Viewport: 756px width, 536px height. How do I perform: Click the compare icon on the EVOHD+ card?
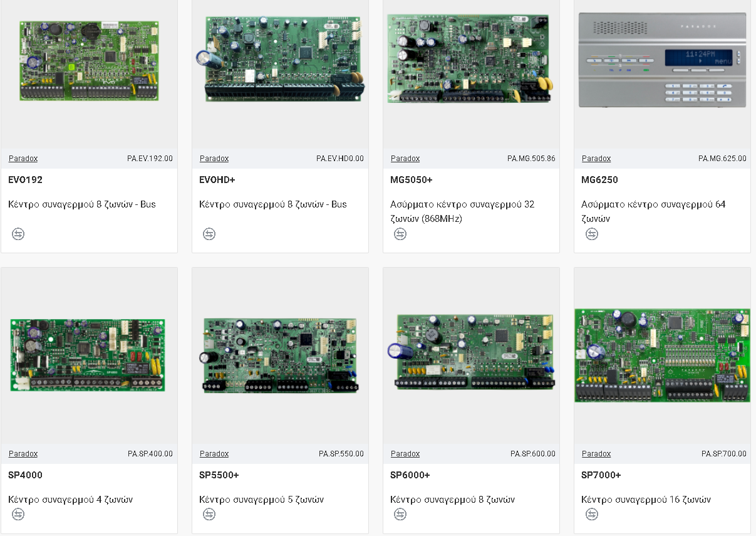click(209, 234)
